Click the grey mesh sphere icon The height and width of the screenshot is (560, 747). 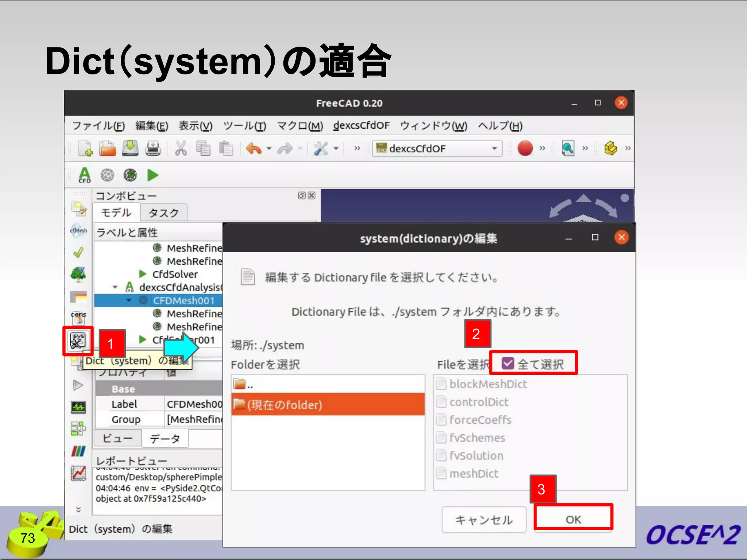point(107,175)
